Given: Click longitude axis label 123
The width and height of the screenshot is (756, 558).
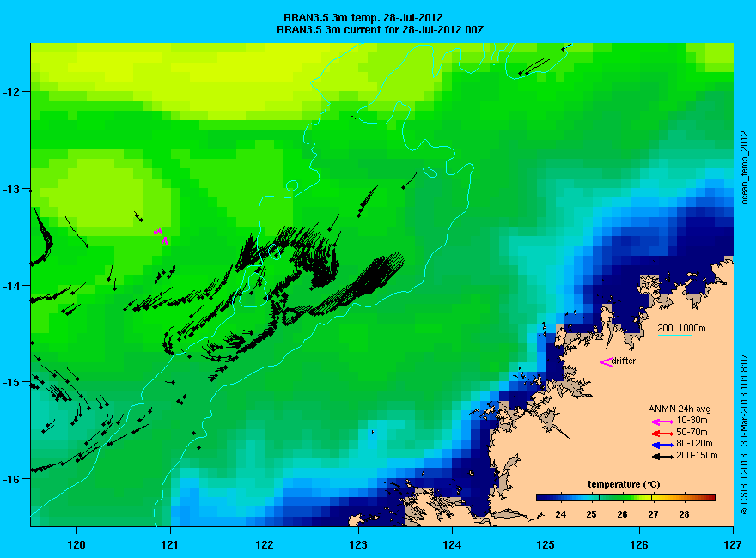Looking at the screenshot, I should coord(358,545).
